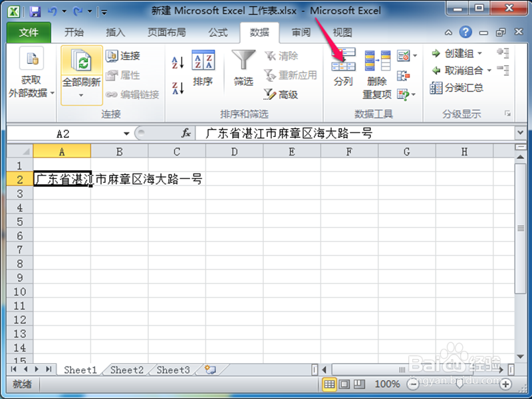This screenshot has width=532, height=399.
Task: Open 获取外部数据 menu
Action: [x=31, y=73]
